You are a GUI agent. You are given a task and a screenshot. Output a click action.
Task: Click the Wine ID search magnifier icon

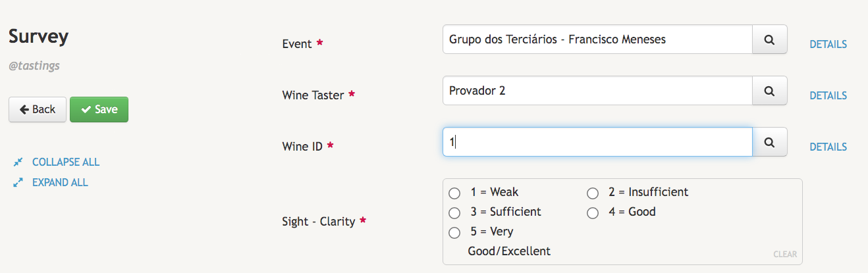tap(769, 141)
